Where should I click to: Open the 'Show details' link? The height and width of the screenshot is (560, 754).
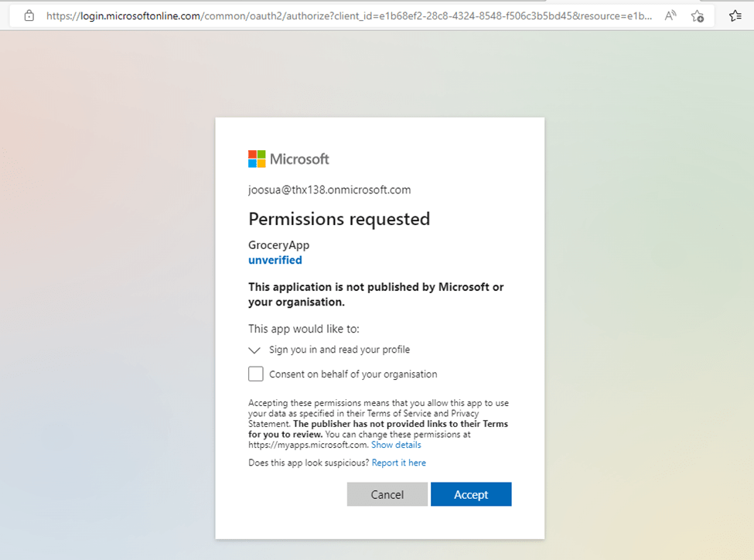tap(396, 445)
